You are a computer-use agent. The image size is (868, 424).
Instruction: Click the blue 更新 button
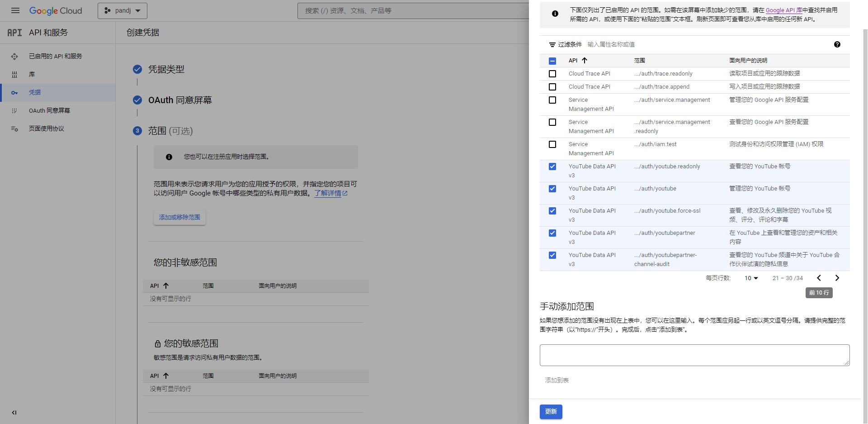tap(551, 411)
